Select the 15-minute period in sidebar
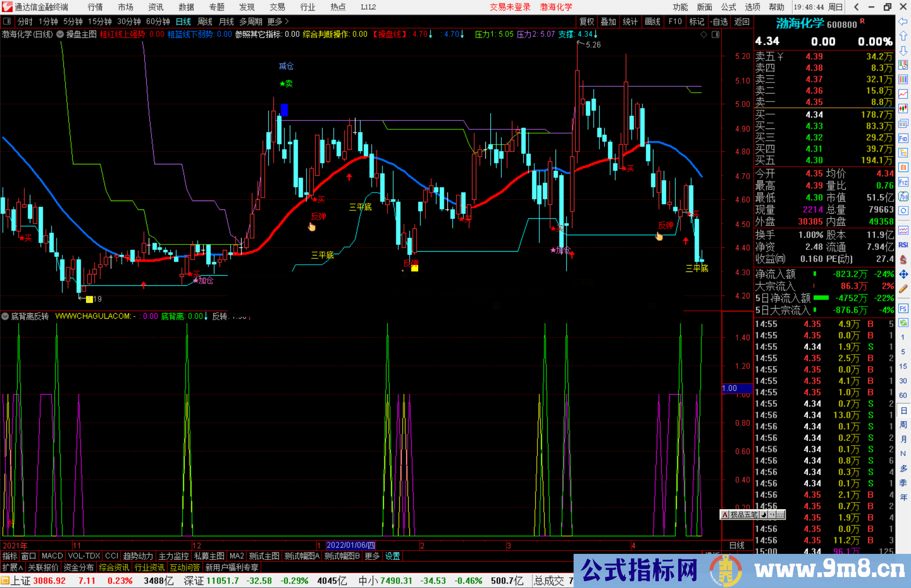Viewport: 911px width, 588px height. click(x=903, y=366)
